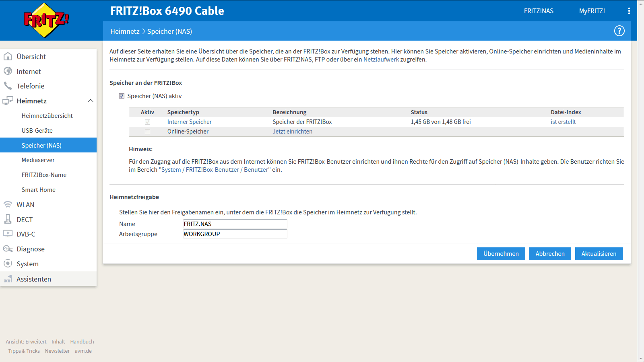Click the Heimnetz network icon

point(8,101)
